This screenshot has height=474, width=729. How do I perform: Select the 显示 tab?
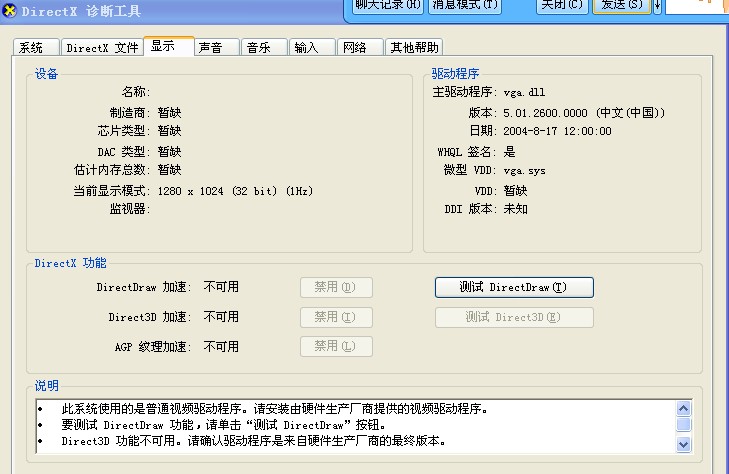(169, 46)
